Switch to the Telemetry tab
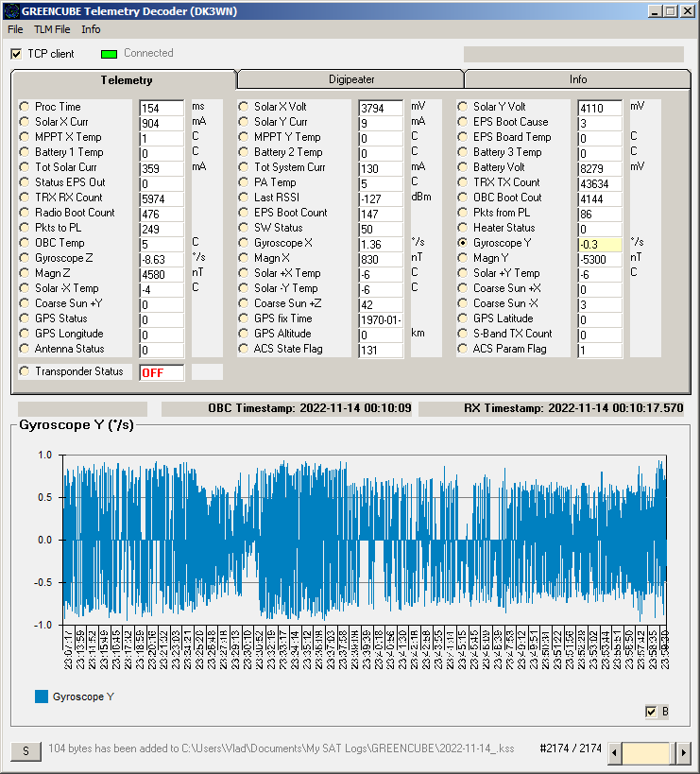Image resolution: width=700 pixels, height=774 pixels. (127, 80)
